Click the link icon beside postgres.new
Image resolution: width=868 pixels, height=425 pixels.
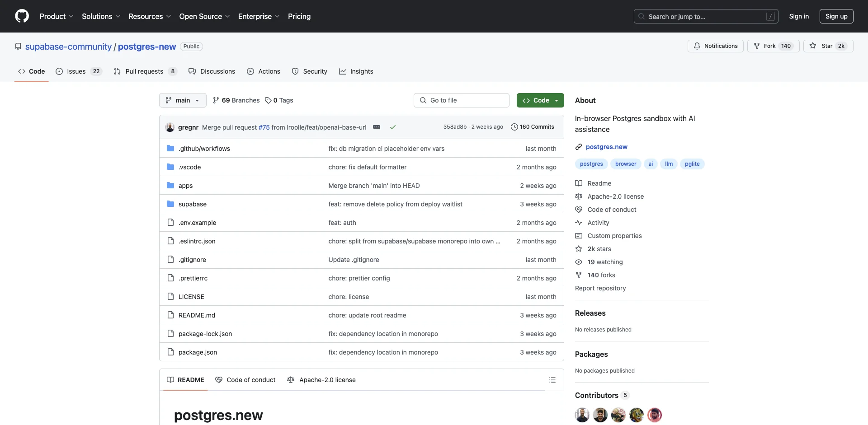point(579,147)
